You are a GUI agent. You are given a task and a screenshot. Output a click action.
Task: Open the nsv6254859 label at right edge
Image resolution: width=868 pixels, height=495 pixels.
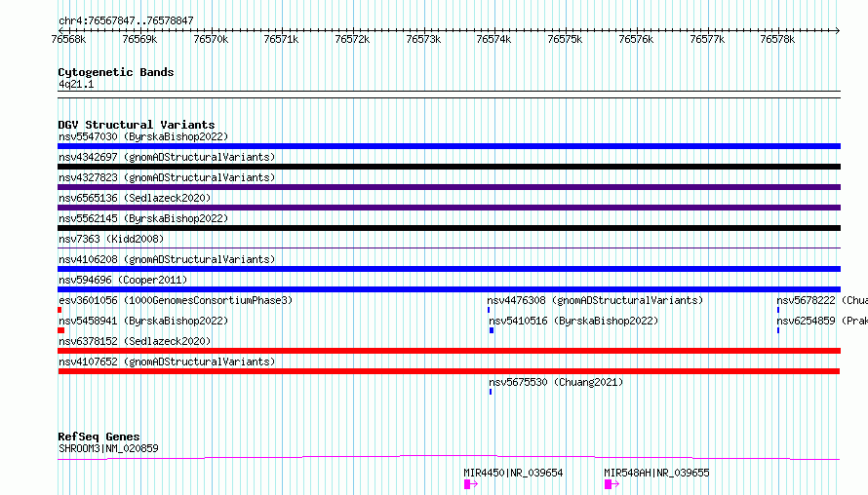pos(822,321)
